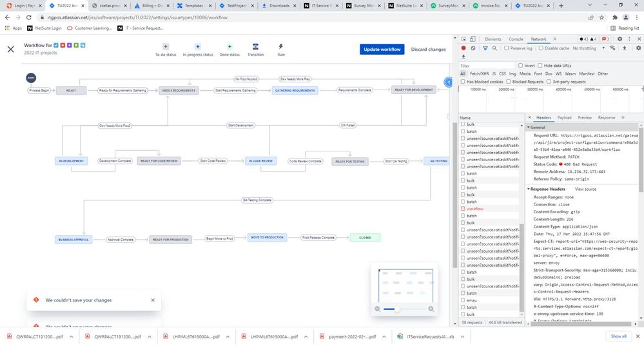Open network search magnifier
The image size is (644, 346).
click(x=494, y=48)
